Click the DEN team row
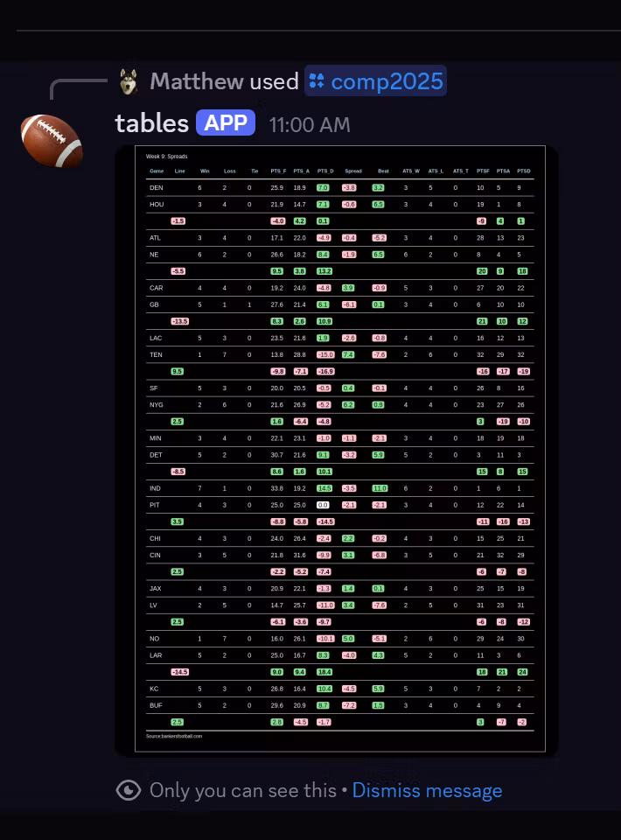The image size is (621, 840). [156, 187]
